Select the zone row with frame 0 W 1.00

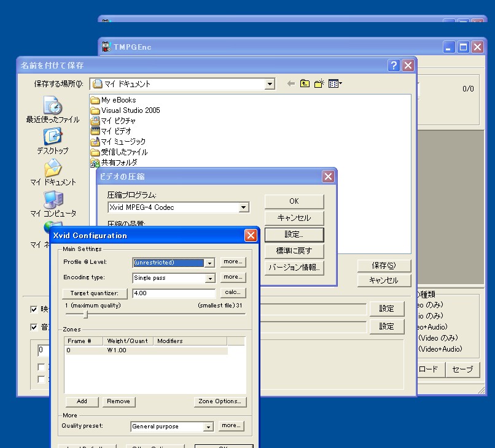[146, 350]
